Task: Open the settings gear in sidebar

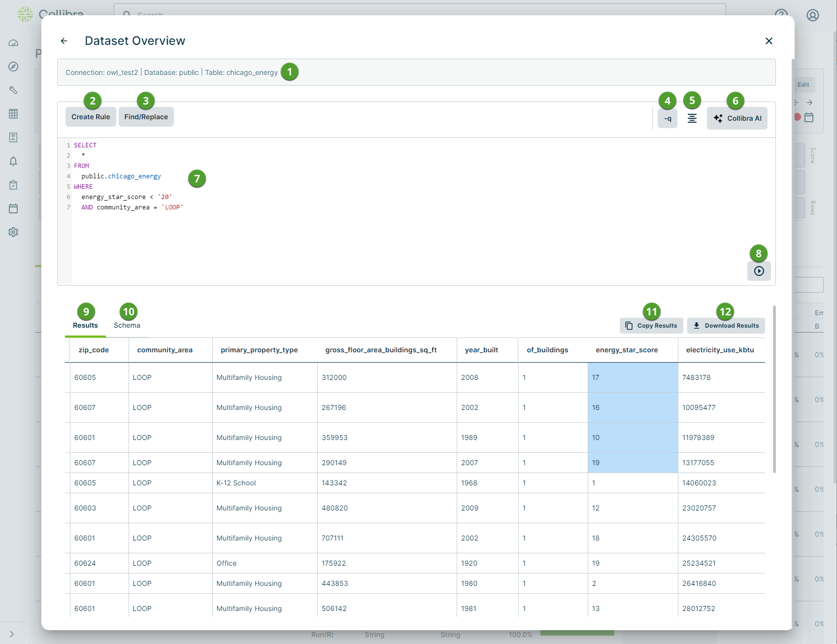Action: tap(13, 232)
